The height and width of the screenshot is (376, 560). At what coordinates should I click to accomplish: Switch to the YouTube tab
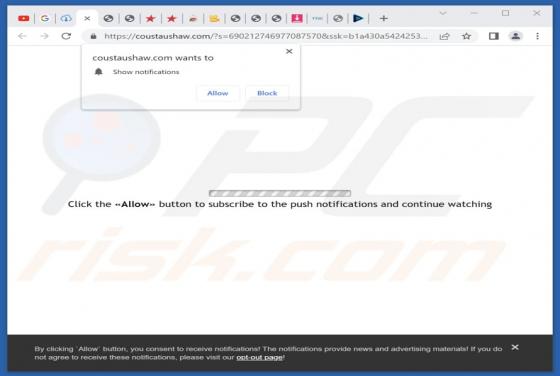(24, 18)
